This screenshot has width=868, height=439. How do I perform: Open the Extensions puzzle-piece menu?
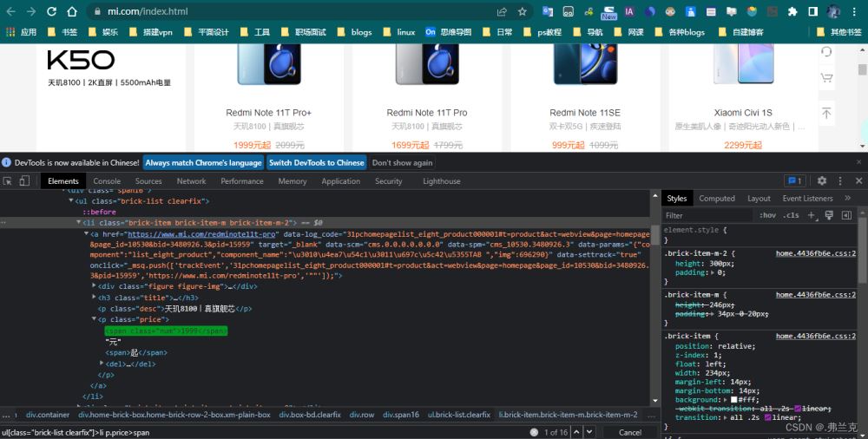[792, 11]
